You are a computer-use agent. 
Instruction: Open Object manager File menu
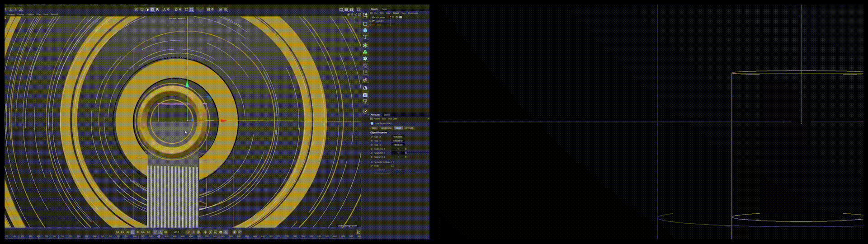click(376, 13)
